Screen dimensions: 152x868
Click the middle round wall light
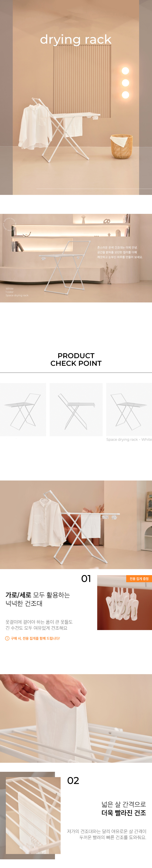click(125, 83)
